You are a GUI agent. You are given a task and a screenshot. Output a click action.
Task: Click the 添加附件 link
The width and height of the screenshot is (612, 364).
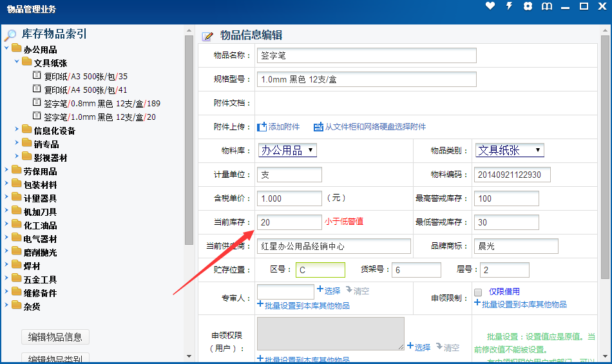point(283,127)
